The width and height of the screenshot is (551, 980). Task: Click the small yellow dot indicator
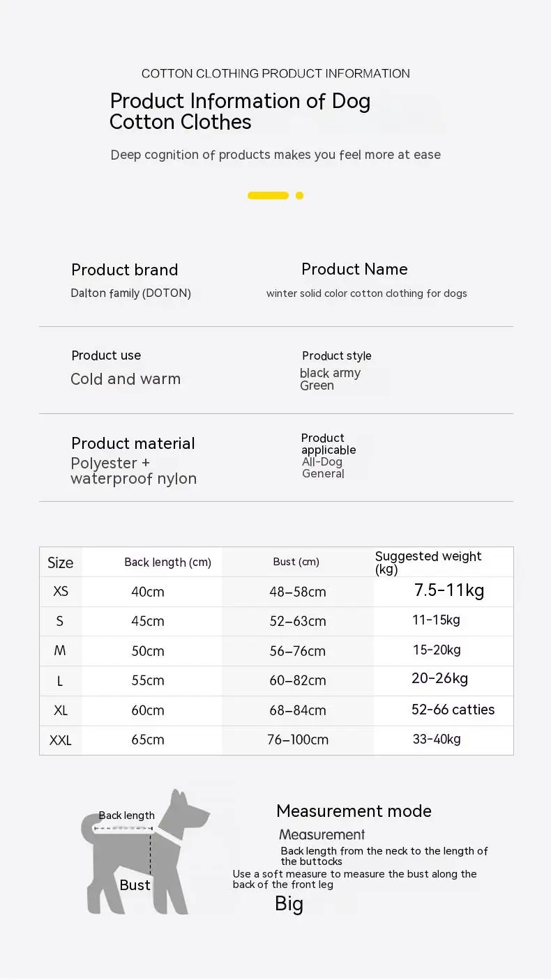(x=299, y=195)
